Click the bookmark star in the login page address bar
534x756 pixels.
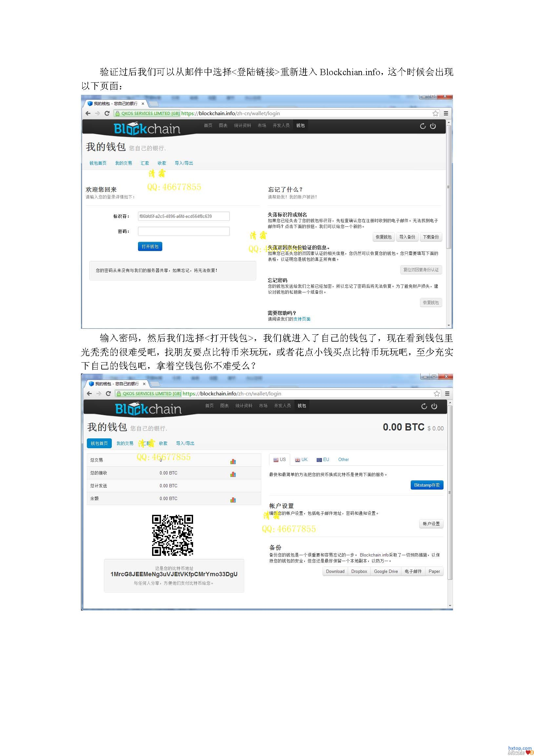pyautogui.click(x=435, y=113)
